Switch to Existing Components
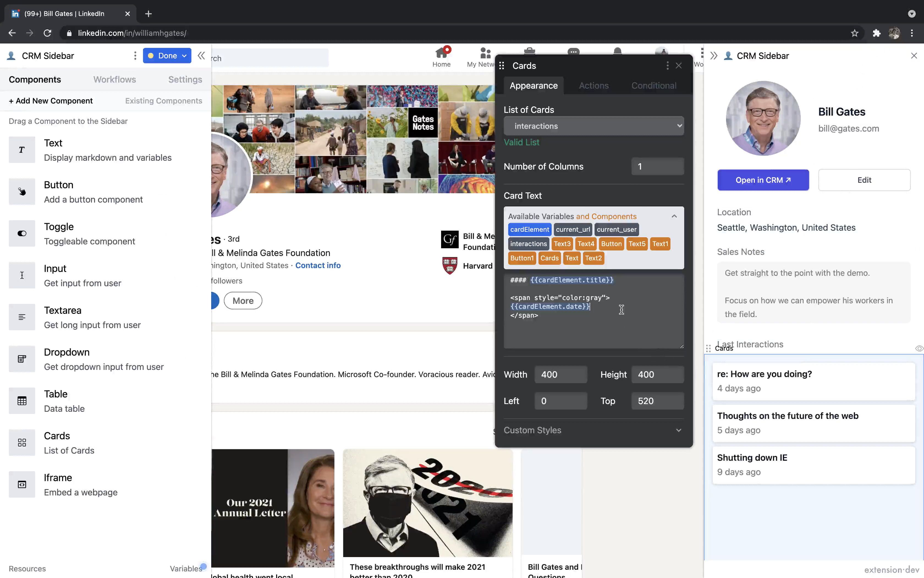Viewport: 924px width, 578px height. coord(163,101)
